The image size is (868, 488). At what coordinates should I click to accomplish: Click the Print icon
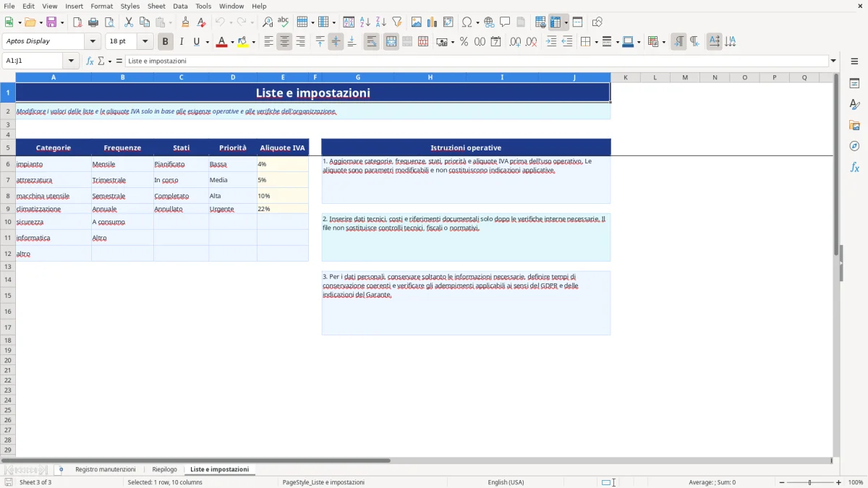pos(93,22)
